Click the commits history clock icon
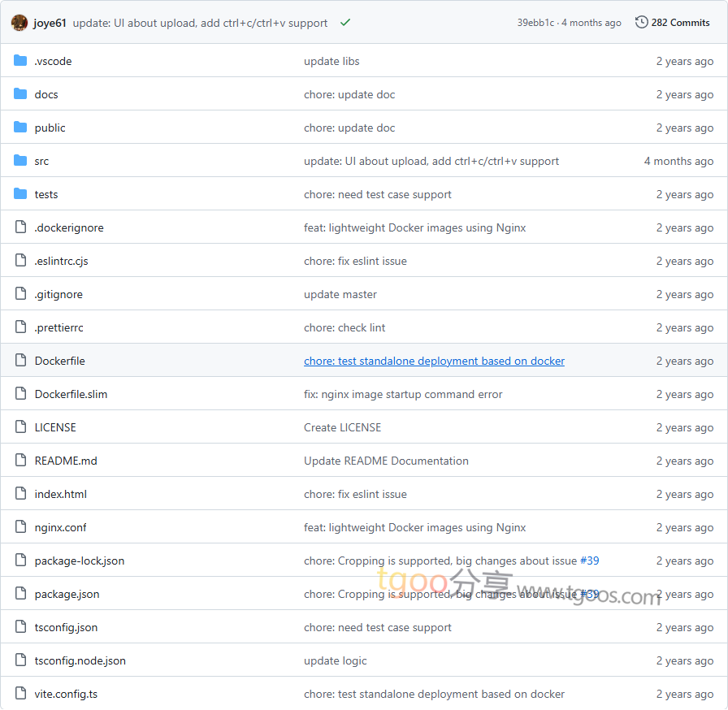The width and height of the screenshot is (728, 710). click(x=641, y=23)
